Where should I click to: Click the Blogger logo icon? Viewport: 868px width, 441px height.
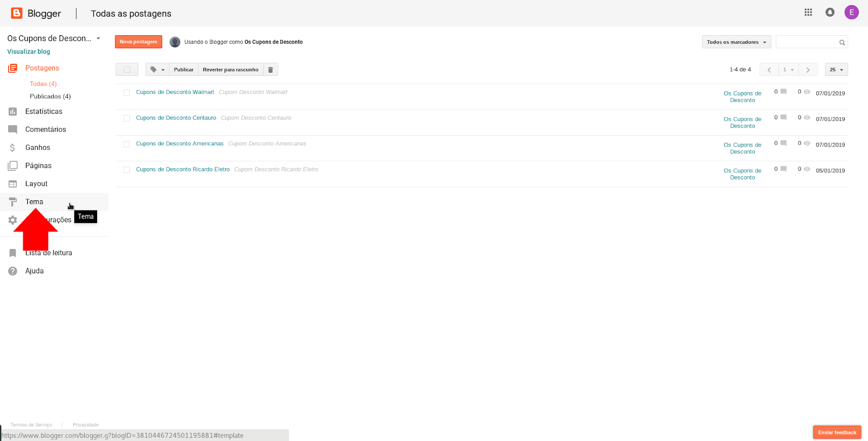pyautogui.click(x=17, y=13)
